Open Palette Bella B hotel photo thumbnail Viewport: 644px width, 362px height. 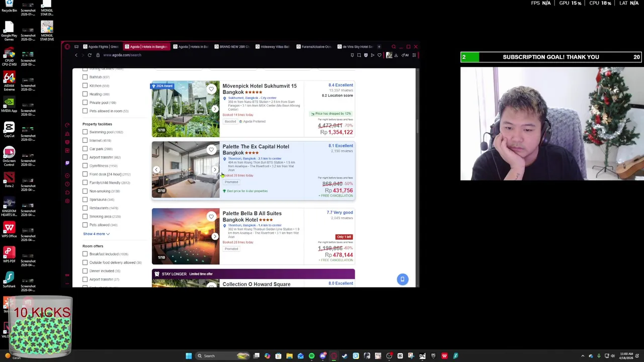point(186,236)
